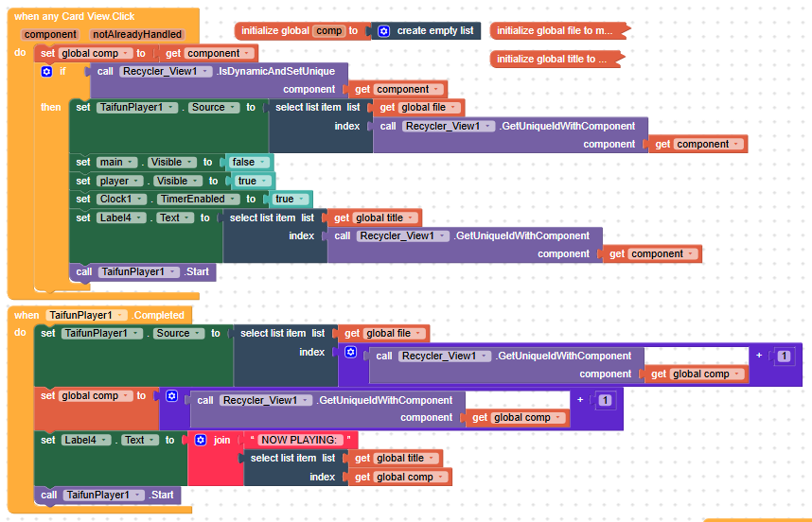Edit number 1 in set global comp addition
Screen dimensions: 812x522
pyautogui.click(x=605, y=400)
